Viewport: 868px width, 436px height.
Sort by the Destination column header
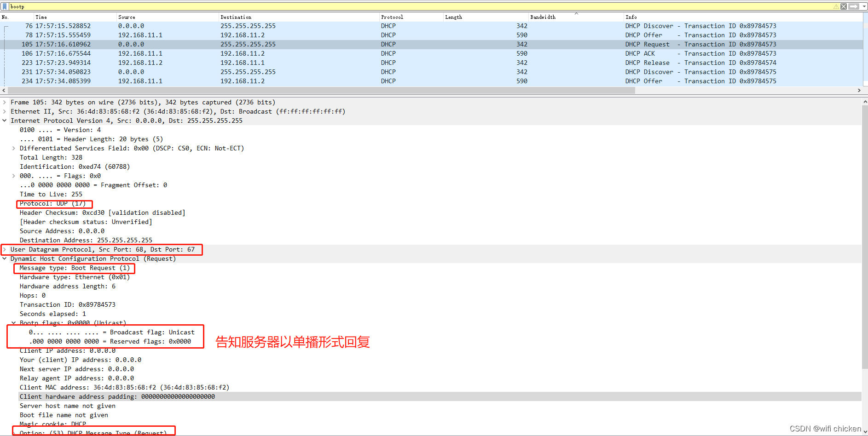coord(299,17)
